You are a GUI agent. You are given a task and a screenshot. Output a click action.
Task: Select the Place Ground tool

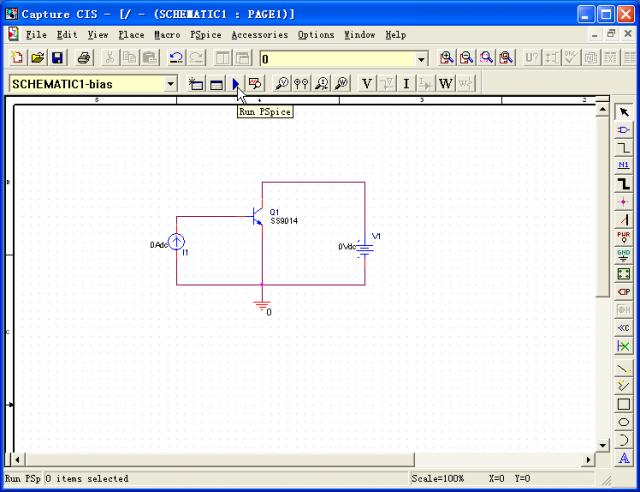point(624,255)
